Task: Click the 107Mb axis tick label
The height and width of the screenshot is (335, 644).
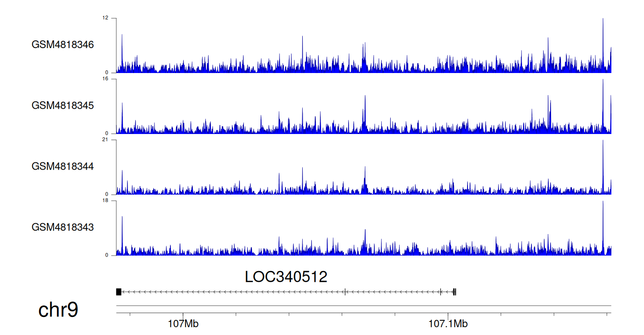Action: tap(183, 323)
